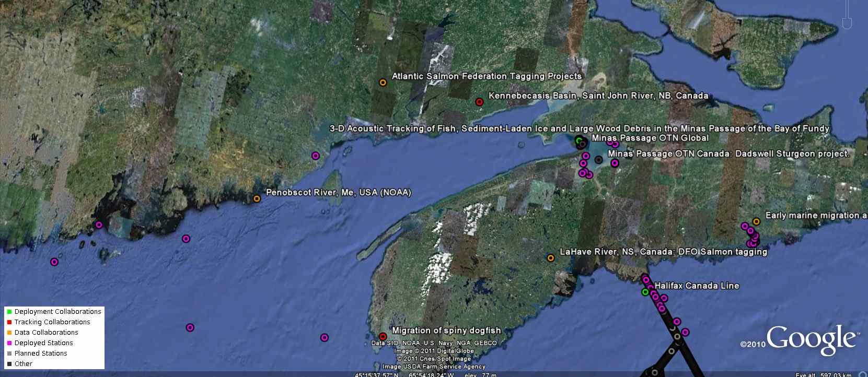This screenshot has width=868, height=377.
Task: Click the green Halifax Canada Line marker
Action: 645,292
